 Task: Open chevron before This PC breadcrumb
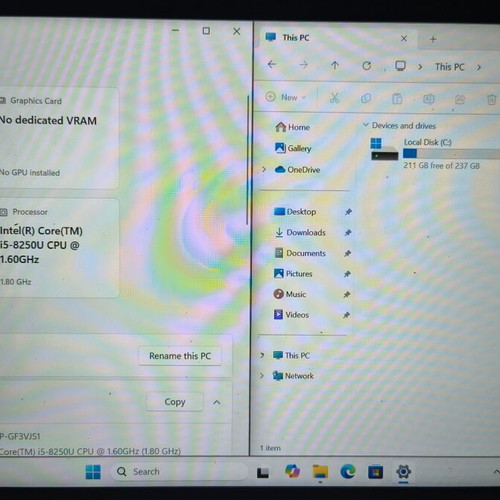coord(420,67)
